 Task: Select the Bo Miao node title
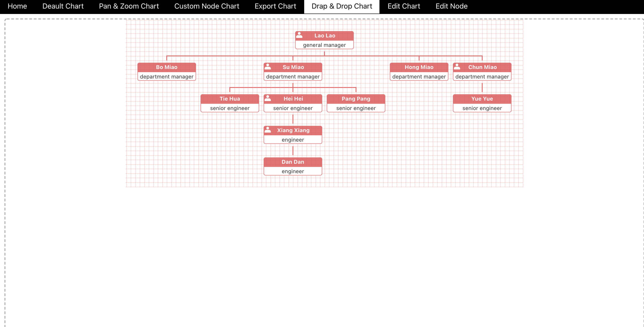point(167,67)
